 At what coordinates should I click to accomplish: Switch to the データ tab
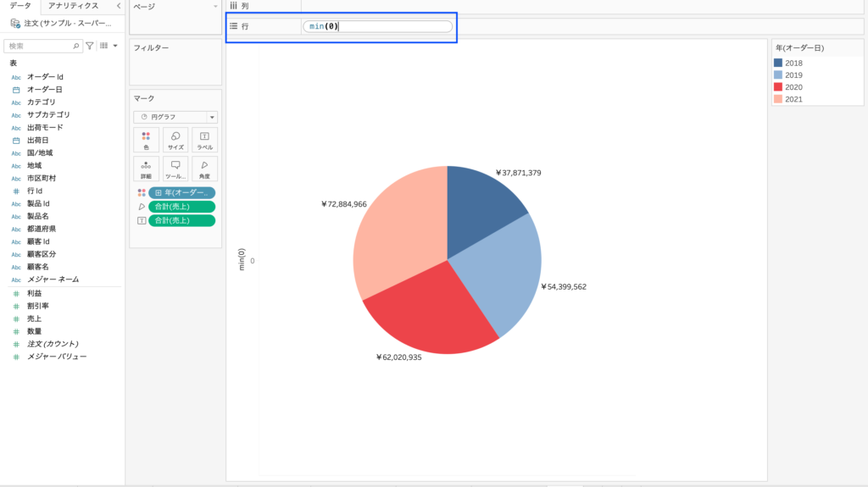coord(20,6)
